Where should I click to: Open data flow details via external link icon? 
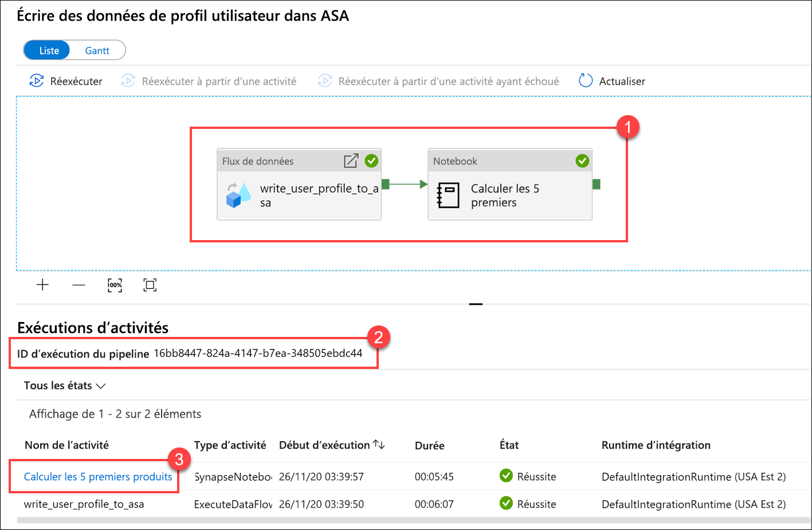(x=351, y=161)
